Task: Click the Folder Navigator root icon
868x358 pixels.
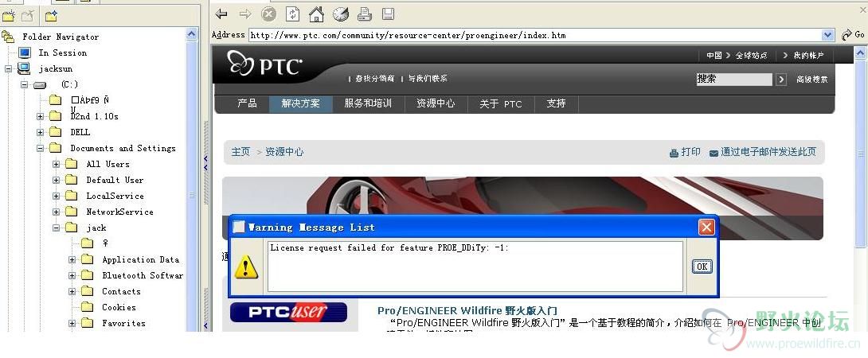Action: click(8, 37)
